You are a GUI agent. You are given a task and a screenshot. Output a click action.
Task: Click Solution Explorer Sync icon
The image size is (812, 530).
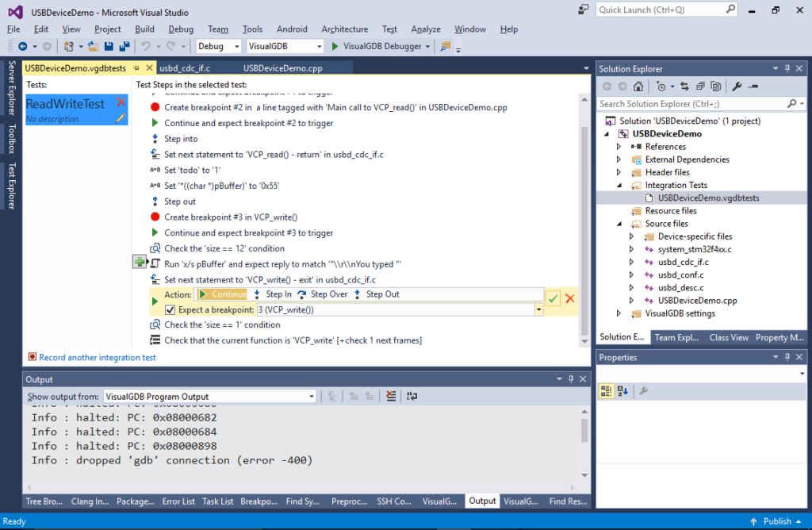click(684, 86)
